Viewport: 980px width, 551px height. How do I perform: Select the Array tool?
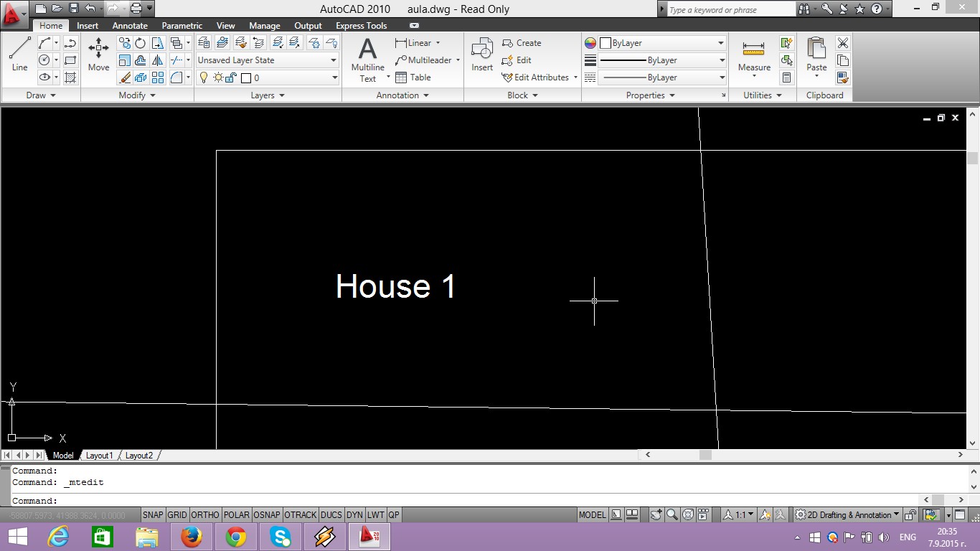[157, 77]
